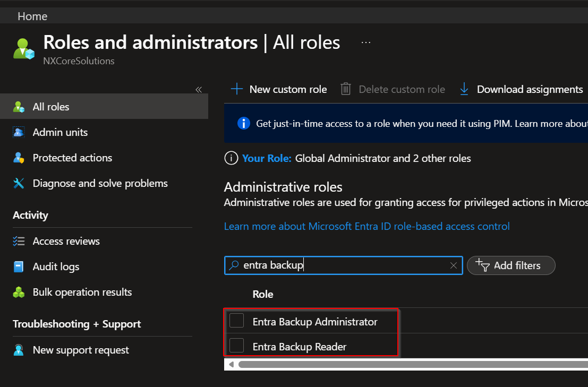The width and height of the screenshot is (588, 387).
Task: Click the Administrative roles heading
Action: 283,187
